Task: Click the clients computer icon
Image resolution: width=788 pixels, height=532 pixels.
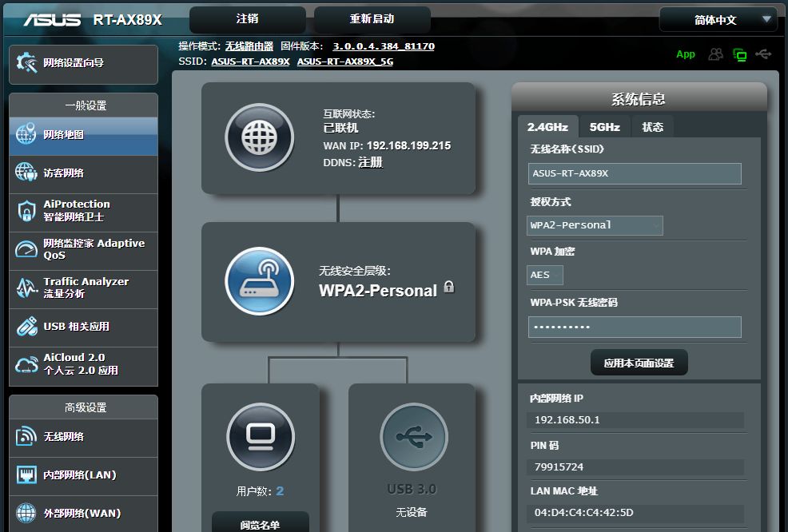Action: pos(261,437)
